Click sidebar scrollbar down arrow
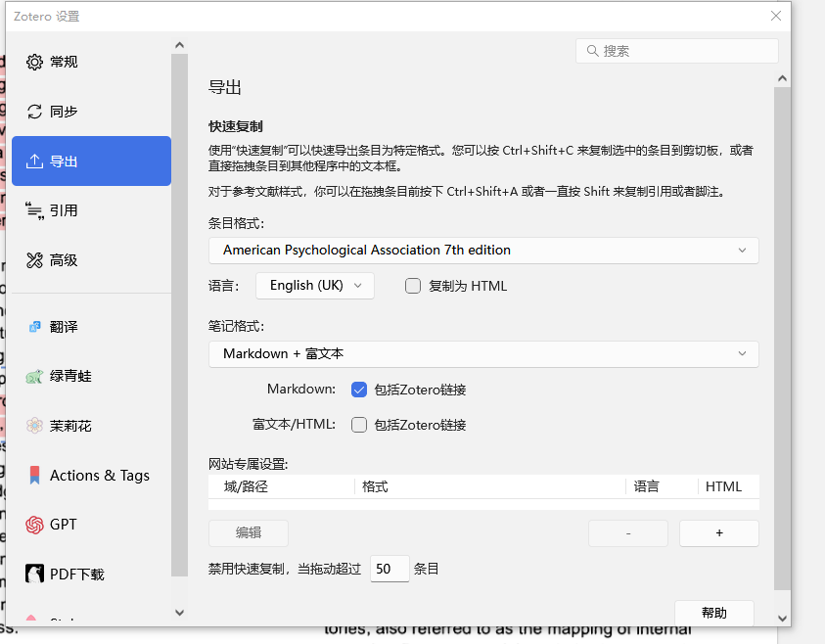The image size is (825, 644). tap(179, 613)
